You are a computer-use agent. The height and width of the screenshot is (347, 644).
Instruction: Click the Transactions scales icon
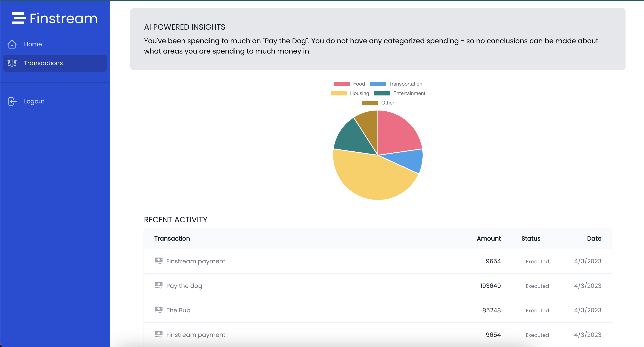point(12,63)
